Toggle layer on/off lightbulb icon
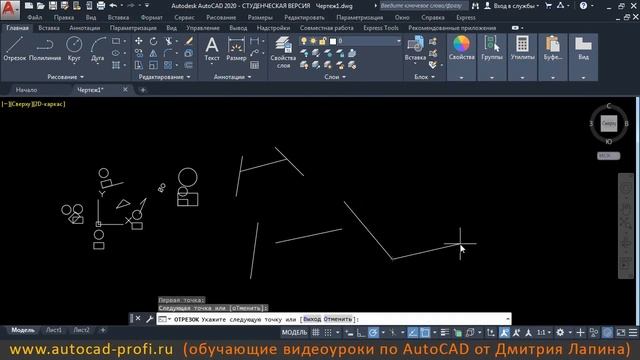Image resolution: width=640 pixels, height=360 pixels. point(304,41)
